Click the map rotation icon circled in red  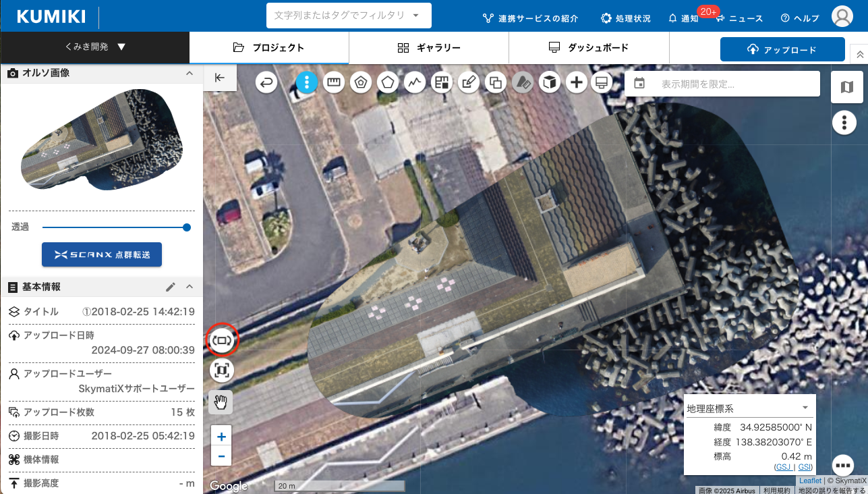tap(222, 339)
